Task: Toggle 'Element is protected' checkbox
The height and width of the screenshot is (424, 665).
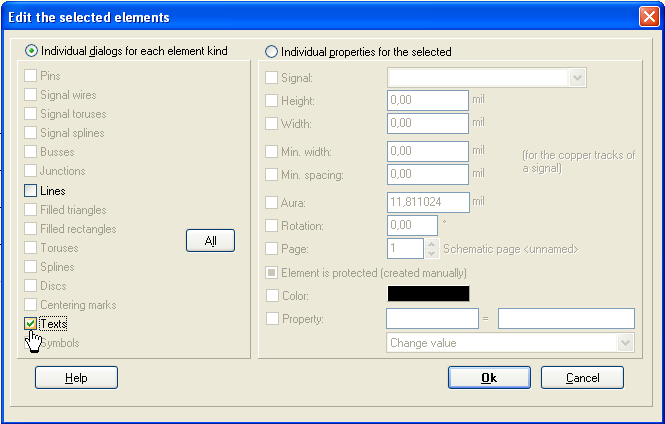Action: (272, 273)
